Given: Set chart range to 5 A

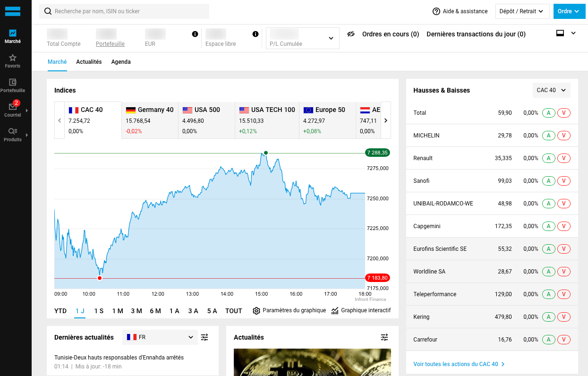Looking at the screenshot, I should (212, 311).
